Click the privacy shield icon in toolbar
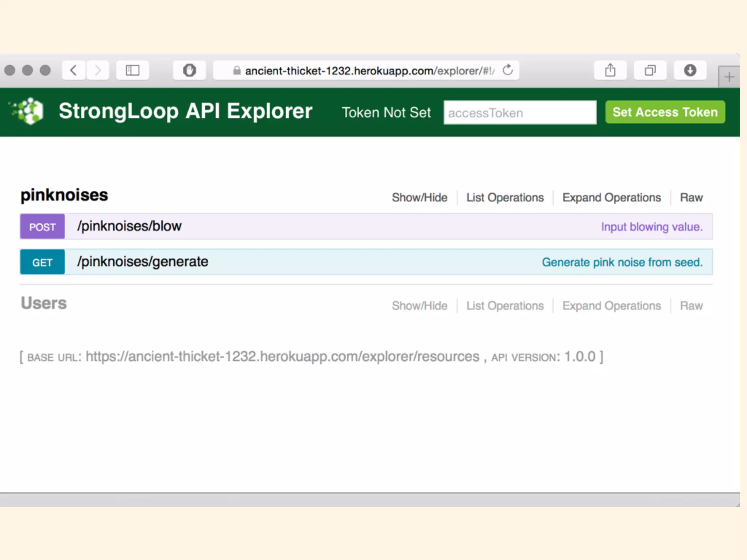The width and height of the screenshot is (747, 560). [189, 70]
